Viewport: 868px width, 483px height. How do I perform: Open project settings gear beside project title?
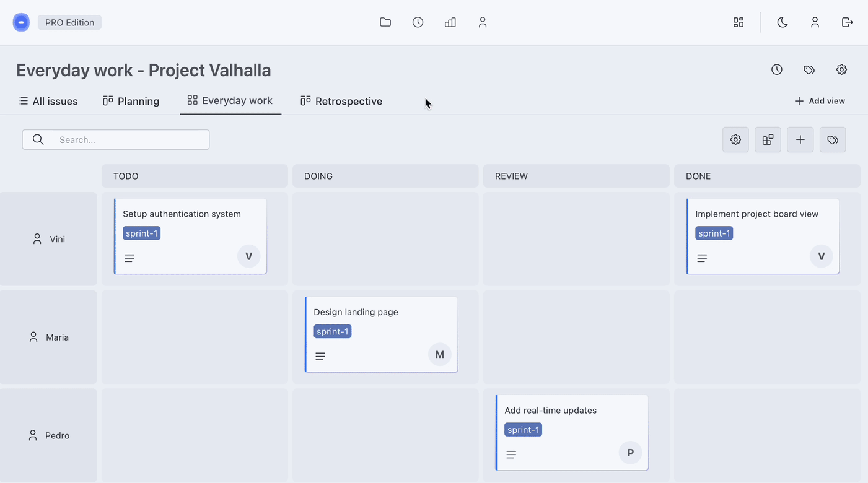[841, 70]
